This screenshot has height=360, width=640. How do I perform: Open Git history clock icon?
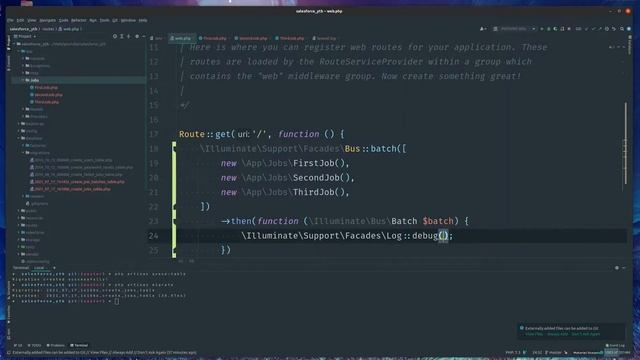pyautogui.click(x=607, y=29)
